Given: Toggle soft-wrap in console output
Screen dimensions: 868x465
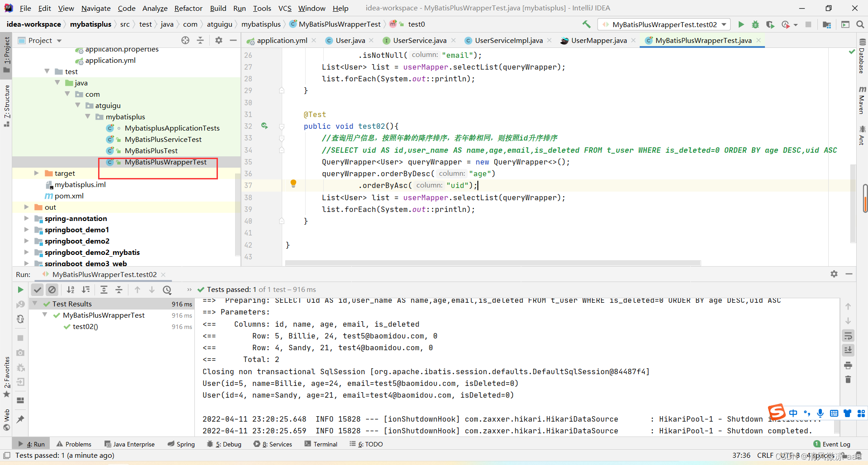Looking at the screenshot, I should pos(848,336).
